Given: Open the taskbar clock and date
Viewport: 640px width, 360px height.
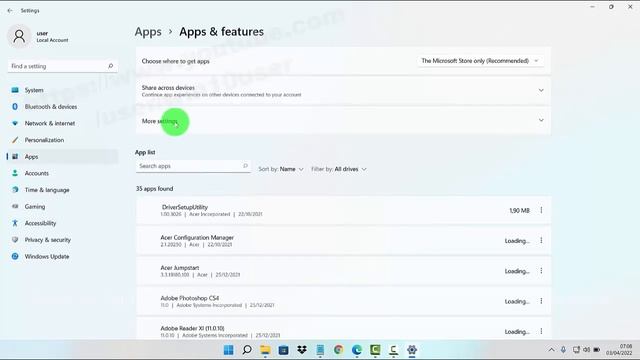Looking at the screenshot, I should [620, 350].
